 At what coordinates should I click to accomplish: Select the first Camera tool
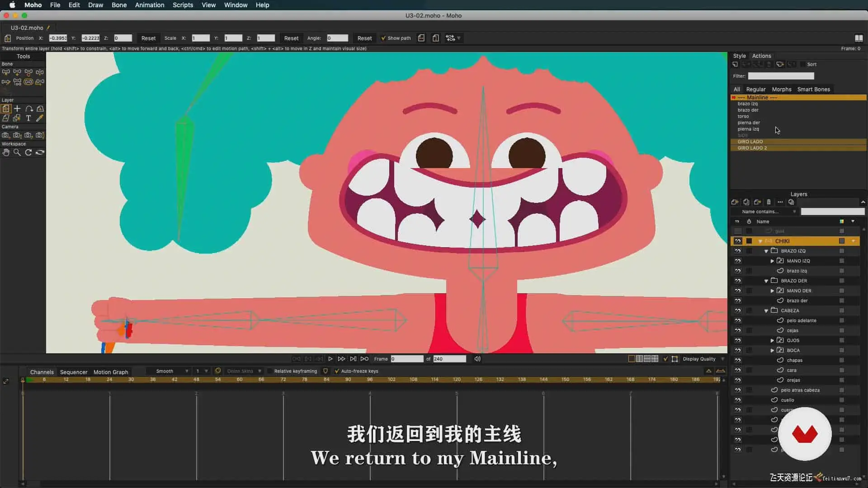[x=6, y=135]
